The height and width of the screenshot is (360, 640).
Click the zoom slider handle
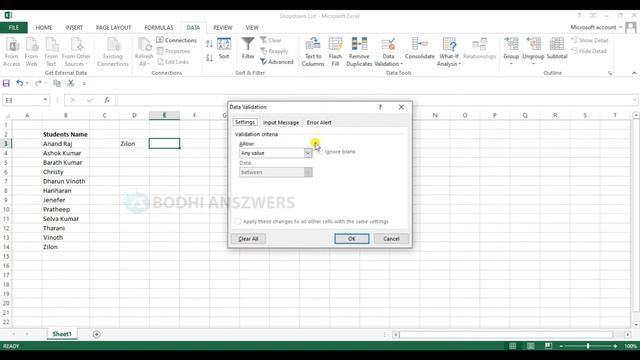coord(588,346)
